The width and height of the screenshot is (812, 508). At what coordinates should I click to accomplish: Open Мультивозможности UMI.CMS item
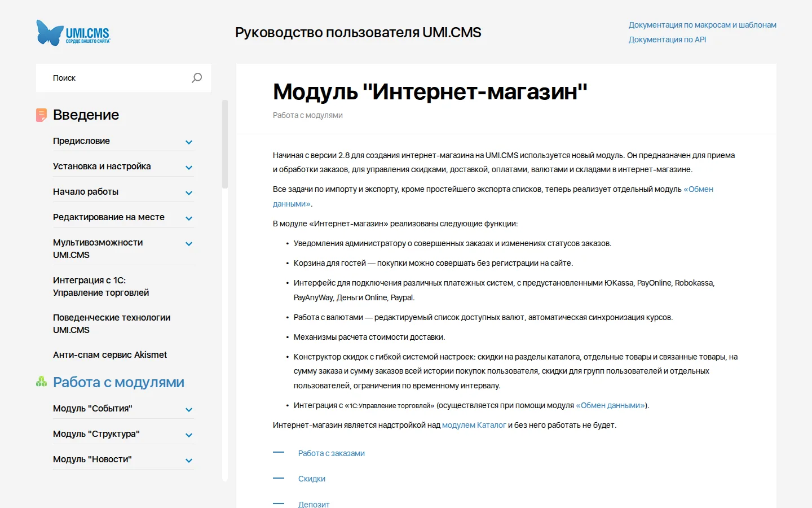[x=98, y=248]
